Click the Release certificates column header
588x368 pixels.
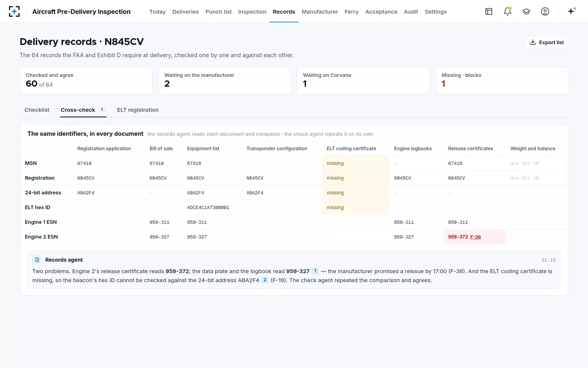click(x=470, y=148)
